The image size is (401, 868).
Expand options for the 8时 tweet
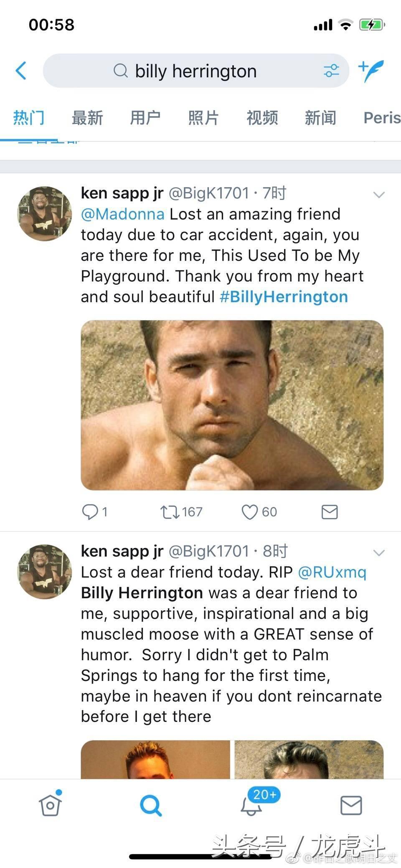point(378,553)
